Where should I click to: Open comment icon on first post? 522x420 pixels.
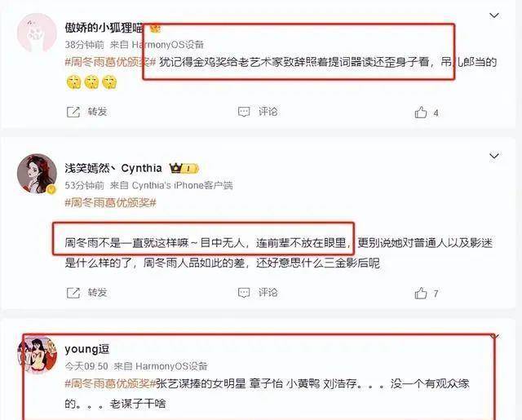click(x=244, y=112)
